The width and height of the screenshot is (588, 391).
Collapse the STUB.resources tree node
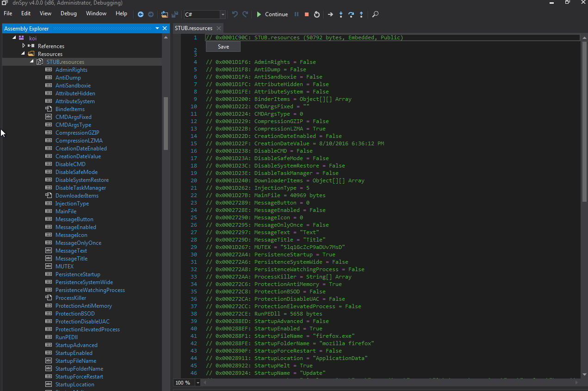(x=31, y=62)
